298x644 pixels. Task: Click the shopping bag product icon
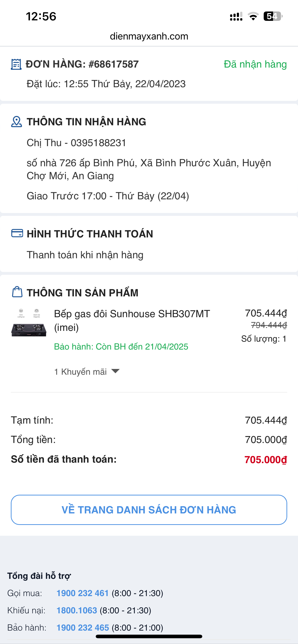[x=17, y=292]
